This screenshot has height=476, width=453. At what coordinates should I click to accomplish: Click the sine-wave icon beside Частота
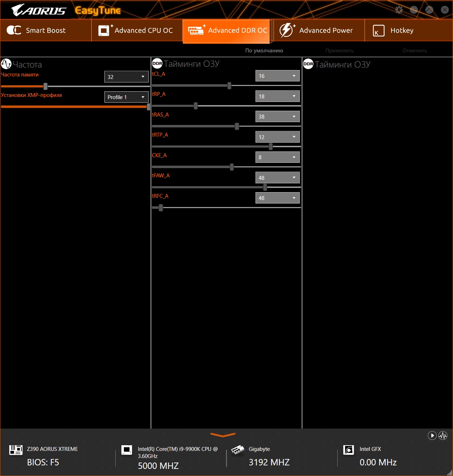coord(6,64)
